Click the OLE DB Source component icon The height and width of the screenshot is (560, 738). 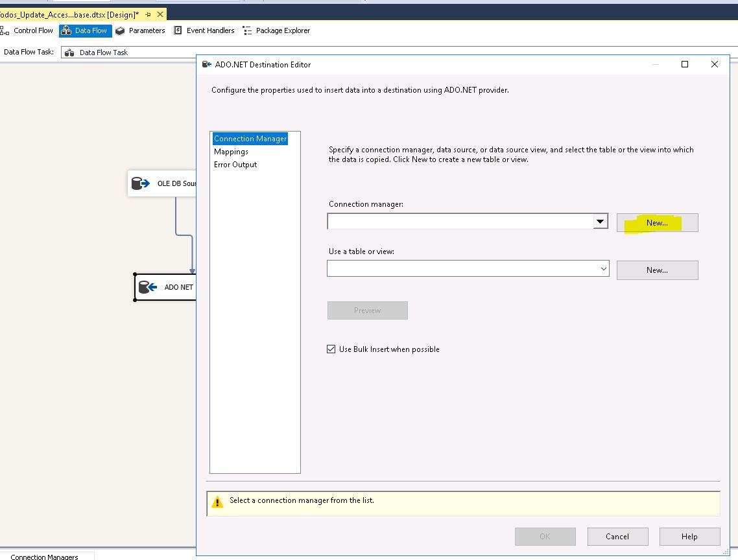point(141,183)
